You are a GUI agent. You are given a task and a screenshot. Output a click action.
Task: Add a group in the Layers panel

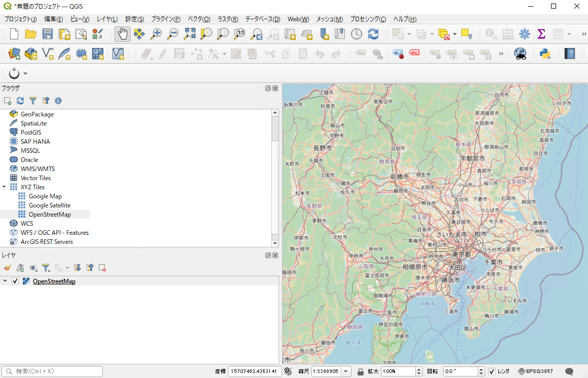point(20,268)
